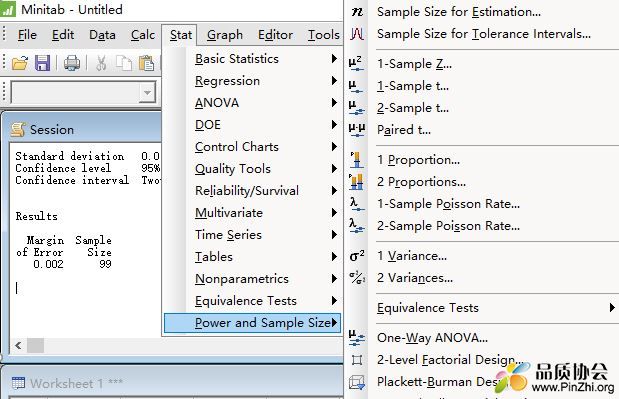
Task: Click the 1-Sample Z icon
Action: click(356, 64)
